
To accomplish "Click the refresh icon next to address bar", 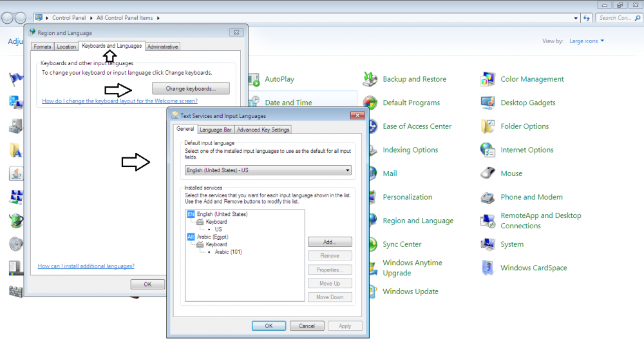I will pos(586,18).
